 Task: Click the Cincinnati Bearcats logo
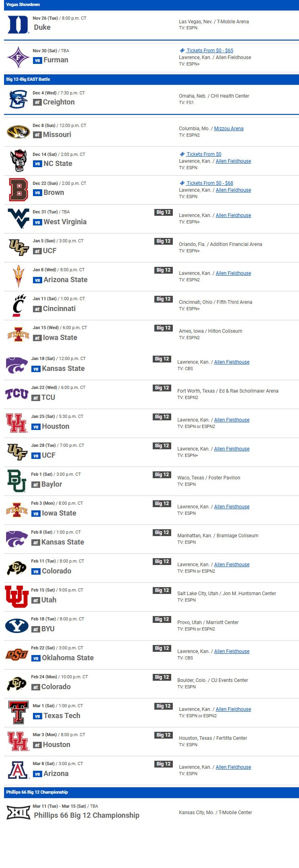pyautogui.click(x=18, y=305)
